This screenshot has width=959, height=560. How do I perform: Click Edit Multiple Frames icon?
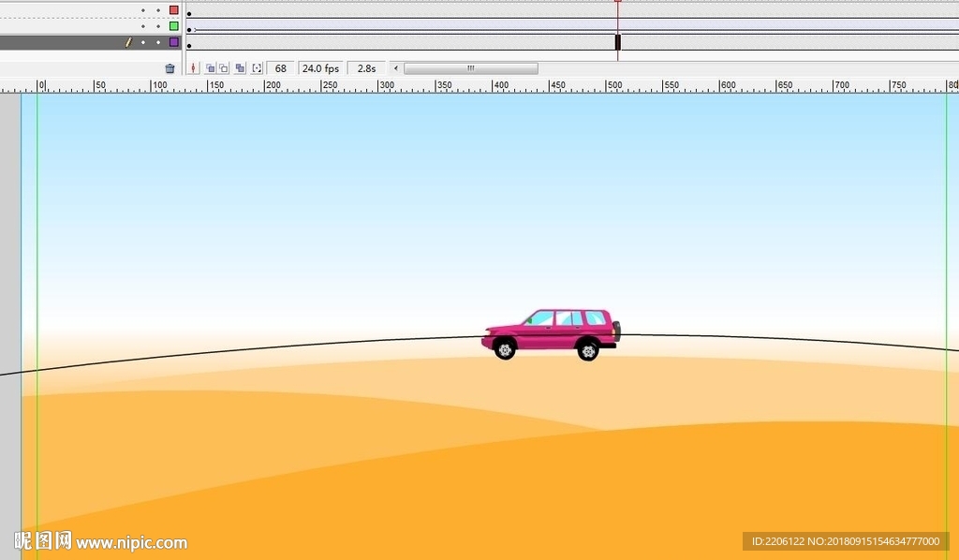click(x=241, y=68)
